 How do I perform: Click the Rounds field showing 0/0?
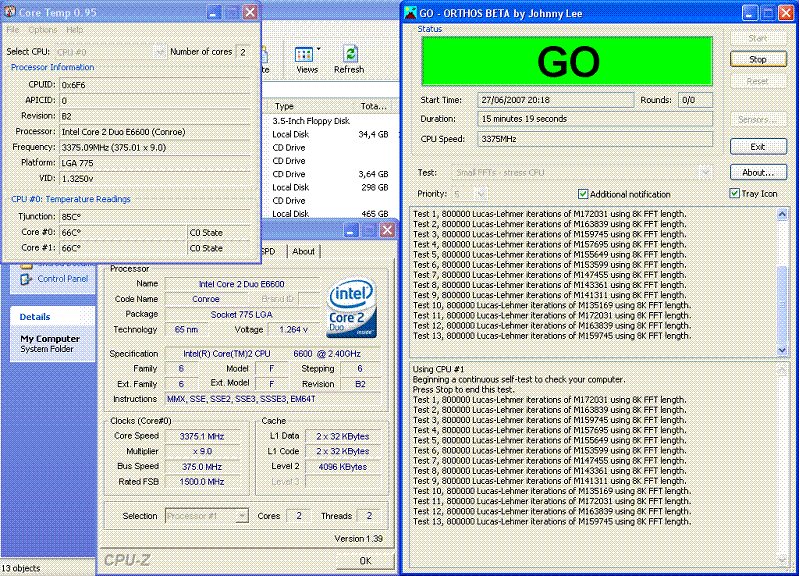[695, 100]
